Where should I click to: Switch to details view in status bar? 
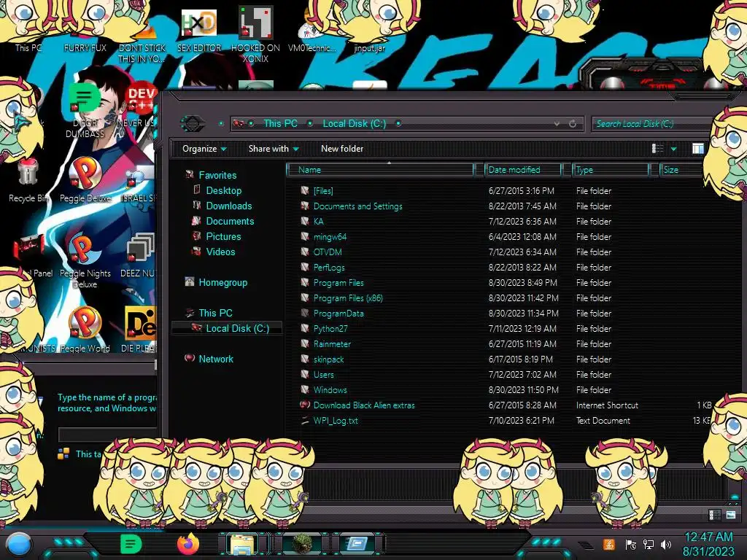coord(714,514)
